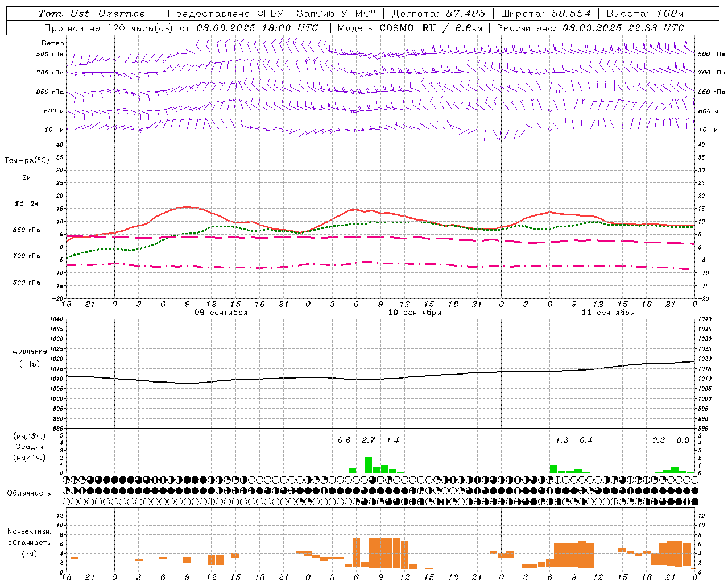Viewport: 728px width, 582px height.
Task: Click the 09 сентября date label
Action: tap(221, 313)
